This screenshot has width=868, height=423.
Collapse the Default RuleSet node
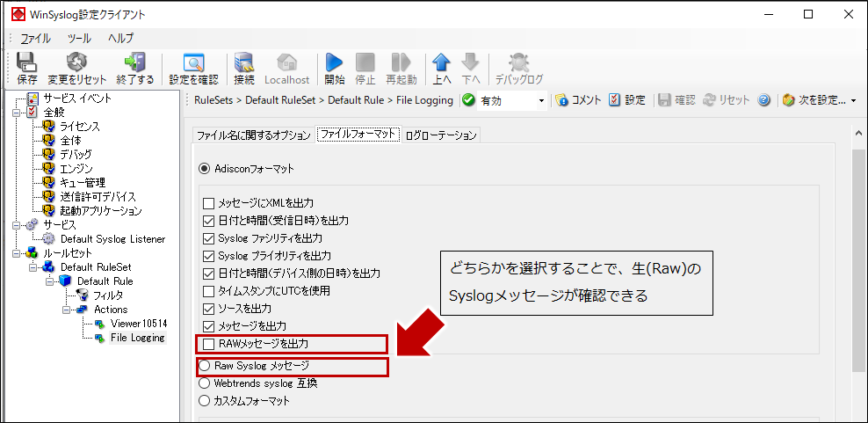pyautogui.click(x=33, y=267)
